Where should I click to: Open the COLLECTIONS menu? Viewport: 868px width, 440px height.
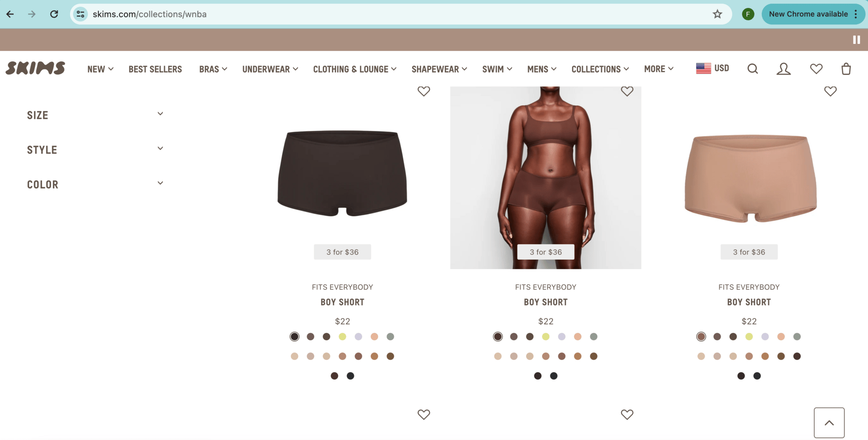[x=600, y=69]
